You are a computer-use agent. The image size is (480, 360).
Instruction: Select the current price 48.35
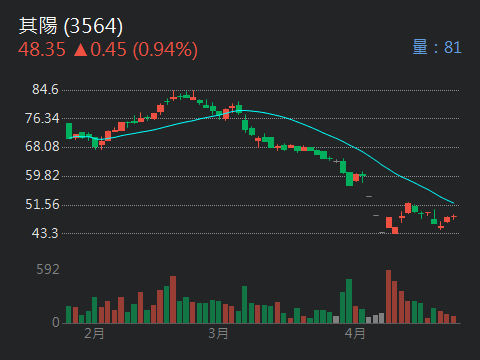click(42, 49)
